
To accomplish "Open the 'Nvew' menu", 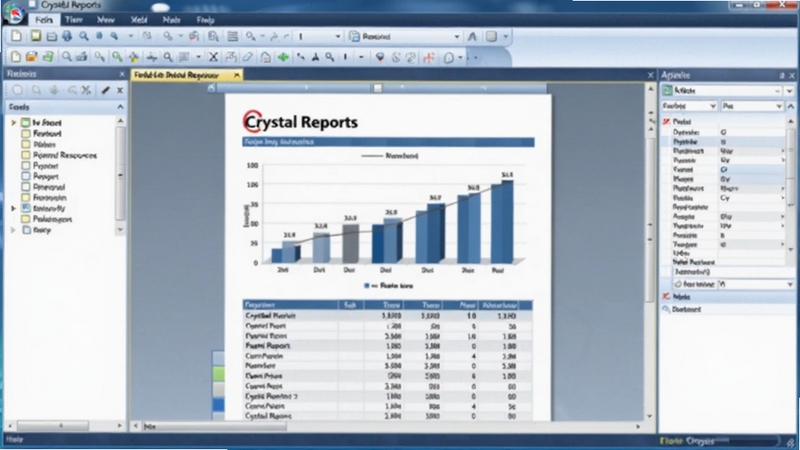I will pyautogui.click(x=106, y=20).
